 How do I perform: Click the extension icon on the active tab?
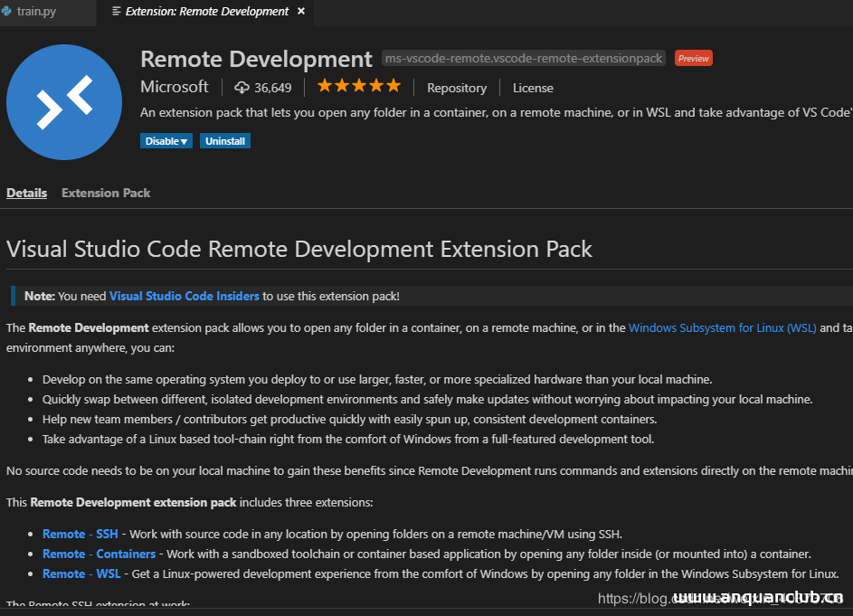[x=118, y=12]
